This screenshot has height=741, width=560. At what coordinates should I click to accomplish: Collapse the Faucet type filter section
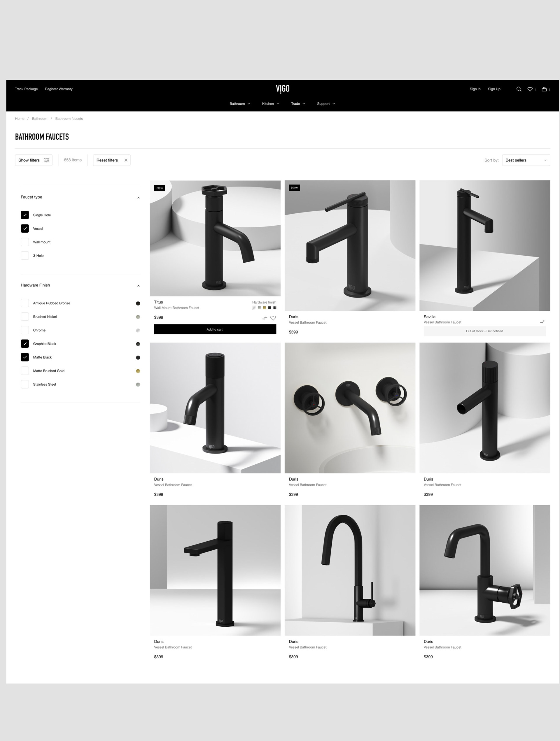point(139,198)
